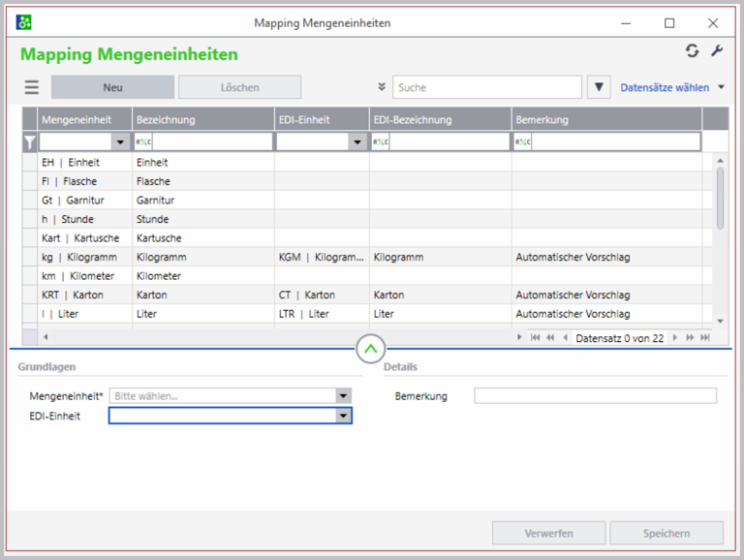This screenshot has width=744, height=560.
Task: Open the Datensätze wählen dropdown arrow
Action: tap(721, 87)
